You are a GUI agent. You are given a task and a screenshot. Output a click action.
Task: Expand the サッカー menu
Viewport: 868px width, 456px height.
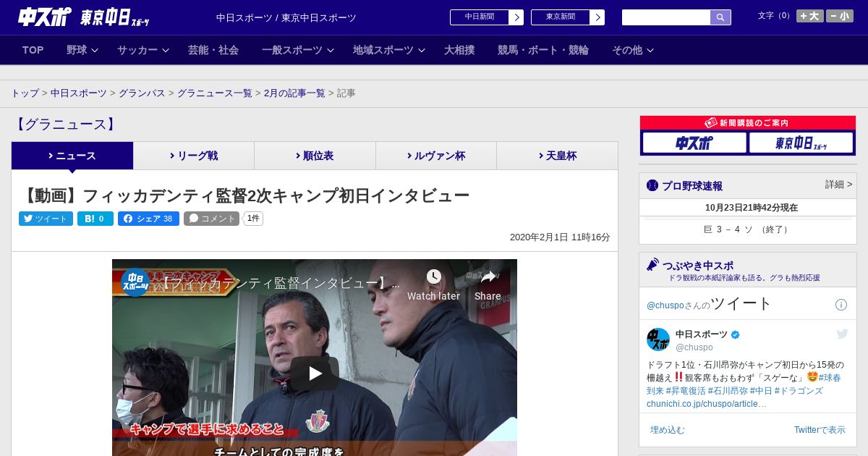142,50
